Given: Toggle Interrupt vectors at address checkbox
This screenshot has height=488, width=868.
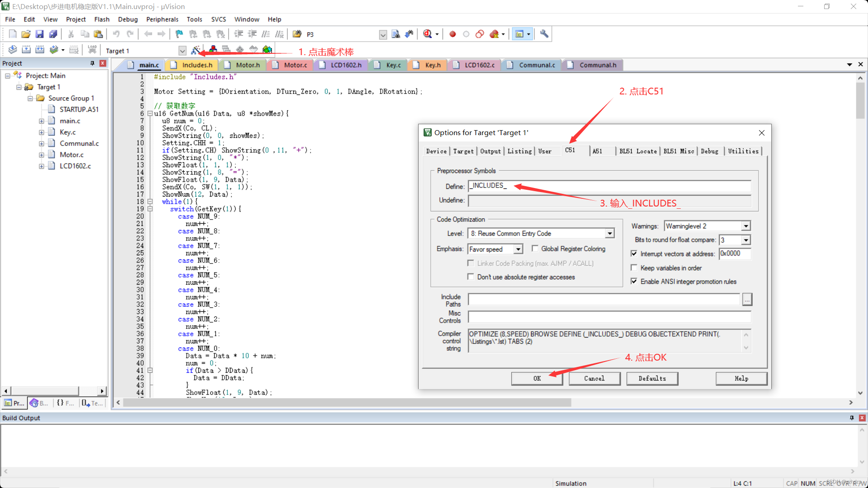Looking at the screenshot, I should pyautogui.click(x=634, y=253).
